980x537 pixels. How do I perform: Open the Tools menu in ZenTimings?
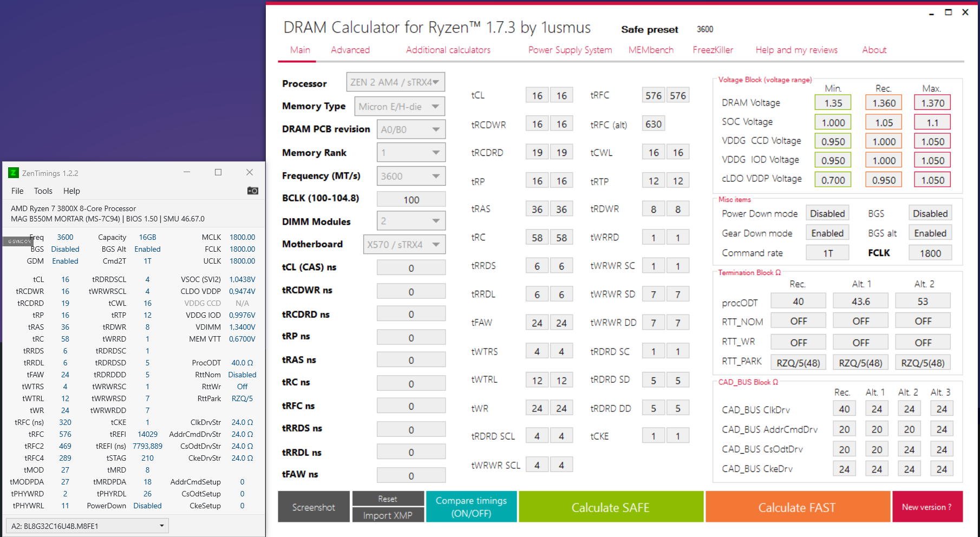click(43, 191)
